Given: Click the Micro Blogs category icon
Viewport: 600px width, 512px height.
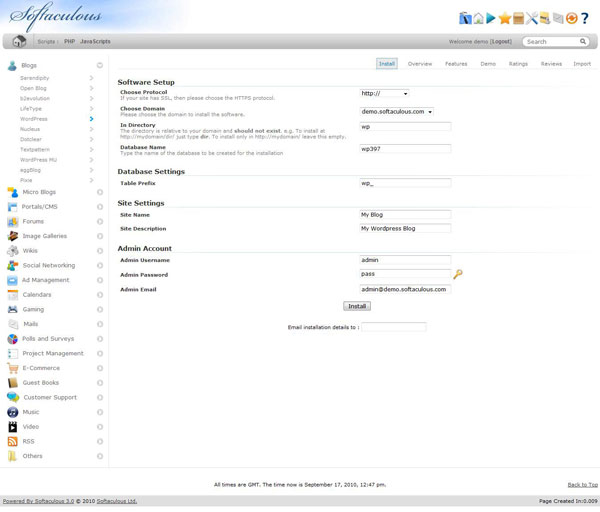Looking at the screenshot, I should click(12, 192).
